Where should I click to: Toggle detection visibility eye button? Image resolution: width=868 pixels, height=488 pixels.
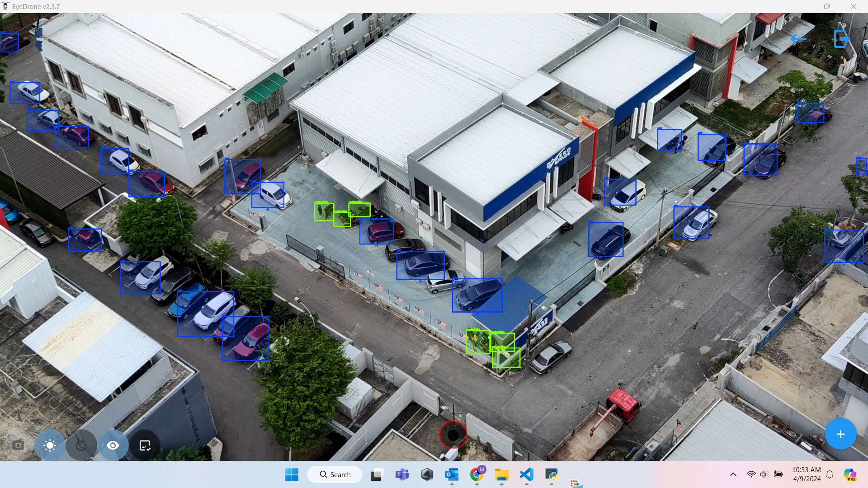(113, 446)
